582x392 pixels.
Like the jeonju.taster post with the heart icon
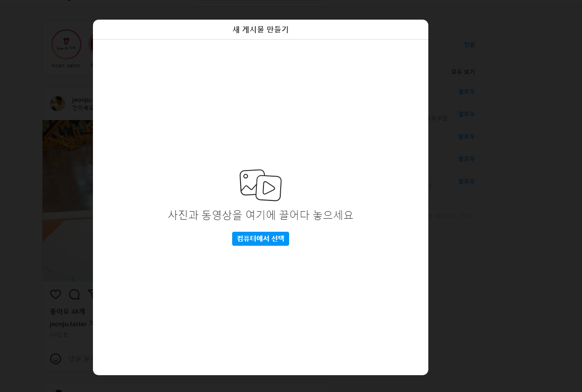click(56, 294)
